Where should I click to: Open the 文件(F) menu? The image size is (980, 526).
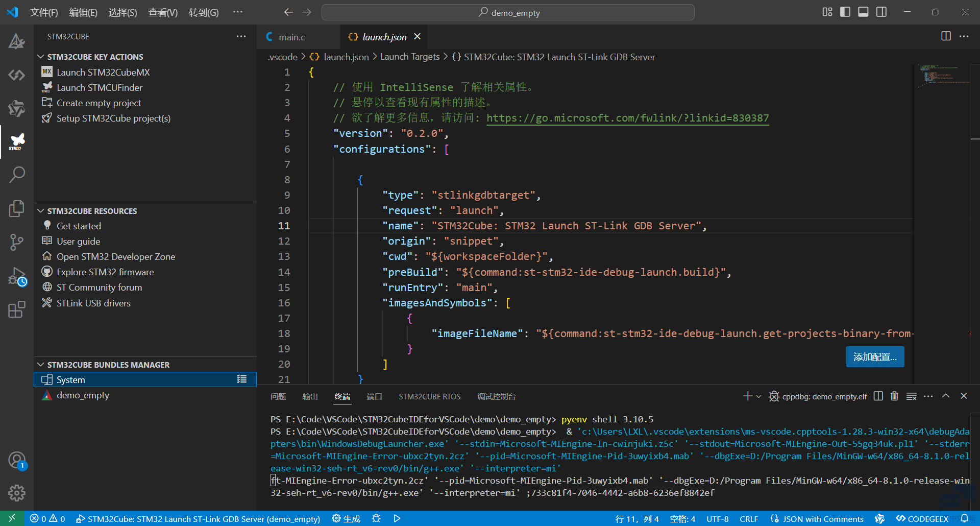44,12
